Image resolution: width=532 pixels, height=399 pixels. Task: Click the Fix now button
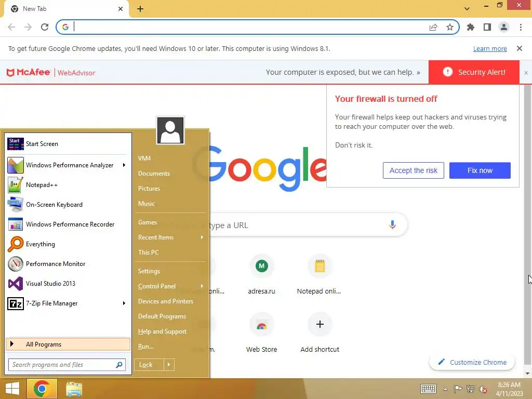[x=480, y=170]
